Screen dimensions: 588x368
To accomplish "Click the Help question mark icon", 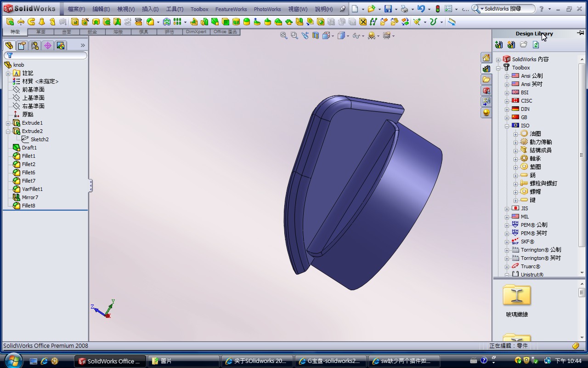I will (x=542, y=9).
